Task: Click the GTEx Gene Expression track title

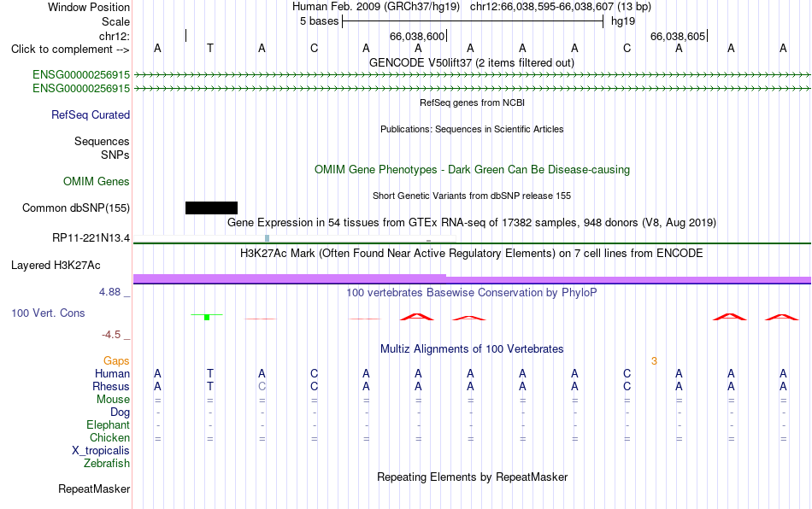Action: (472, 222)
